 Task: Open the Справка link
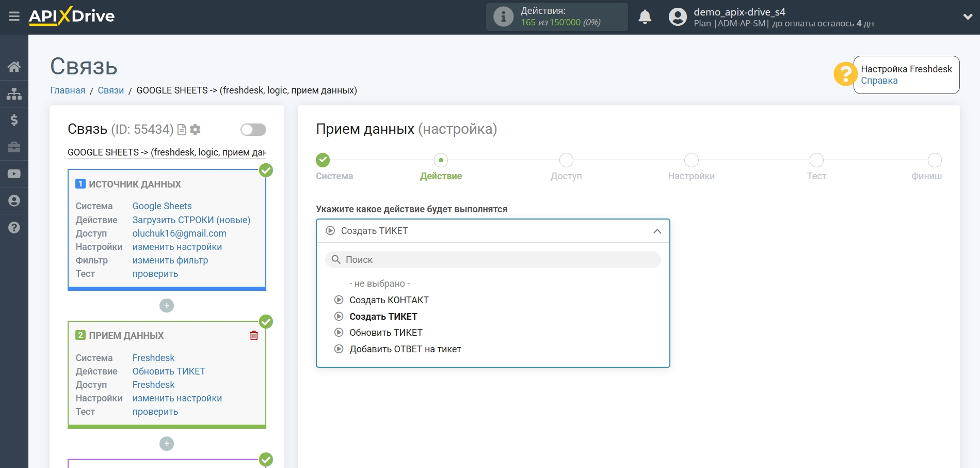pyautogui.click(x=879, y=81)
